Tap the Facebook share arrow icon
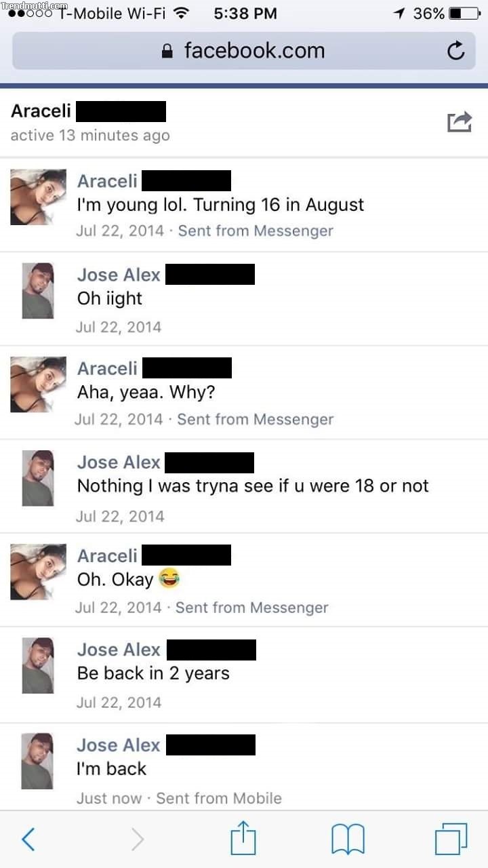The image size is (488, 868). (x=460, y=122)
